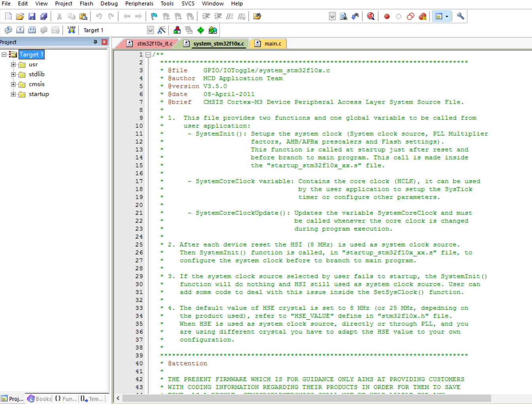The image size is (532, 404).
Task: Open the Find in Files document icon
Action: [343, 16]
